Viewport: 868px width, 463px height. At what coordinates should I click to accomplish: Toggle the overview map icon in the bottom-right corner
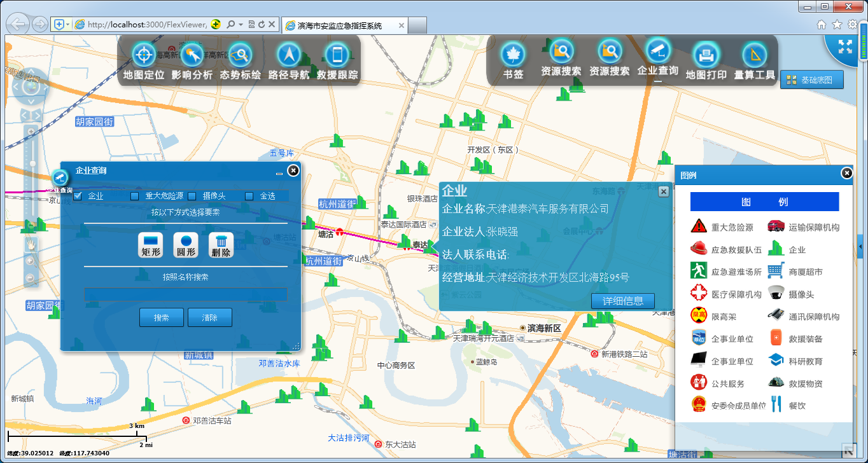[848, 450]
